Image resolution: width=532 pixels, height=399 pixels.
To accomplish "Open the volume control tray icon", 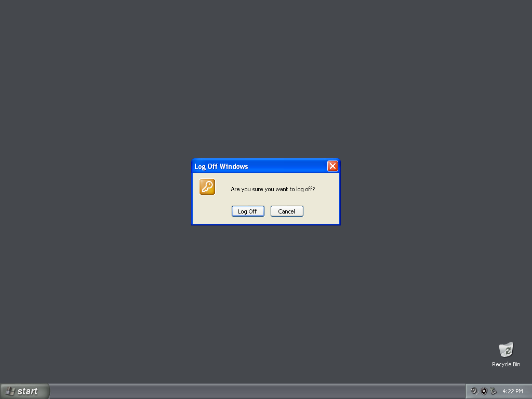I will pos(474,391).
